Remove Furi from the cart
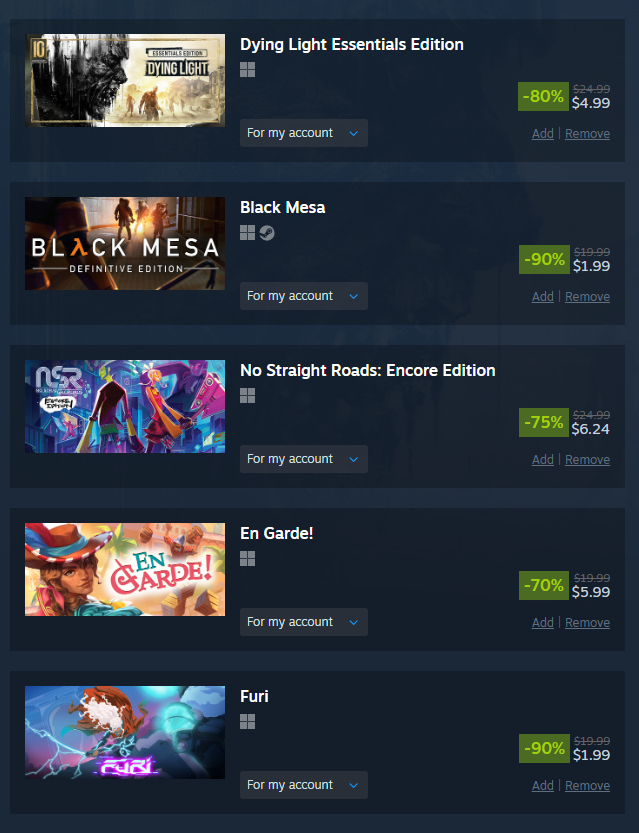 coord(587,786)
